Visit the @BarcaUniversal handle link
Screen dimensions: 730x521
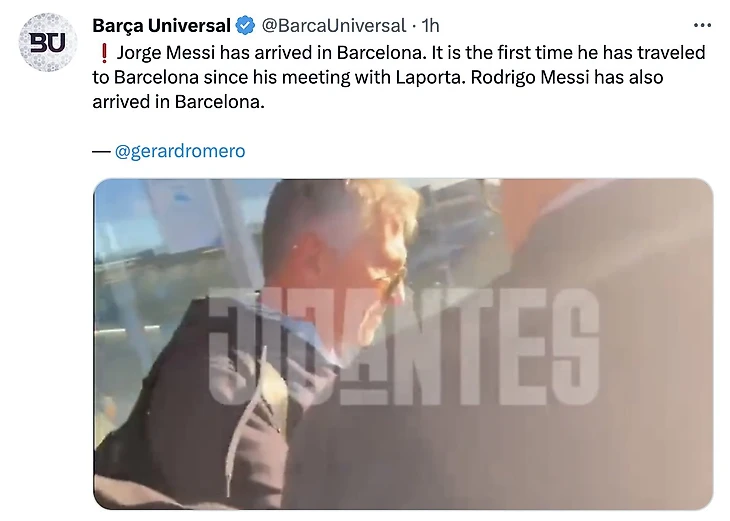(334, 26)
